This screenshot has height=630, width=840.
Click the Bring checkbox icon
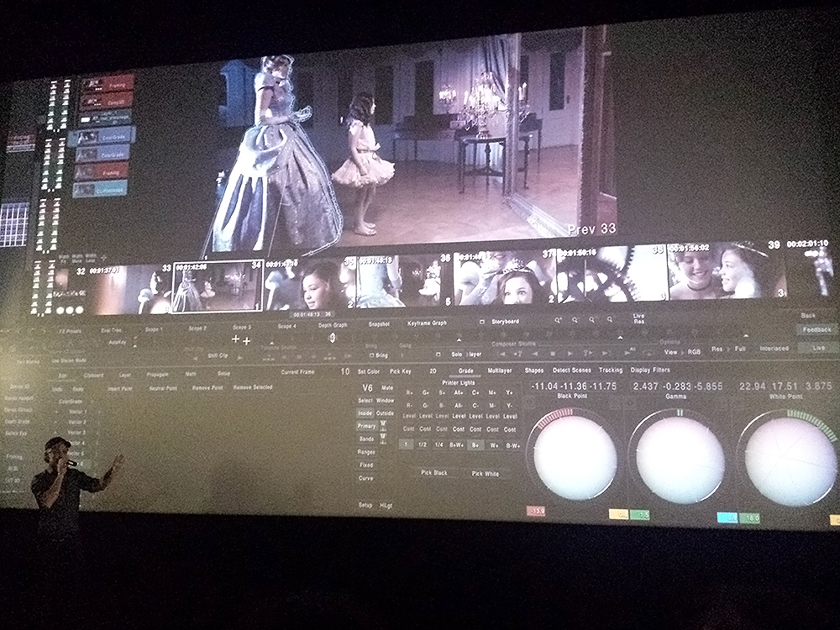370,355
